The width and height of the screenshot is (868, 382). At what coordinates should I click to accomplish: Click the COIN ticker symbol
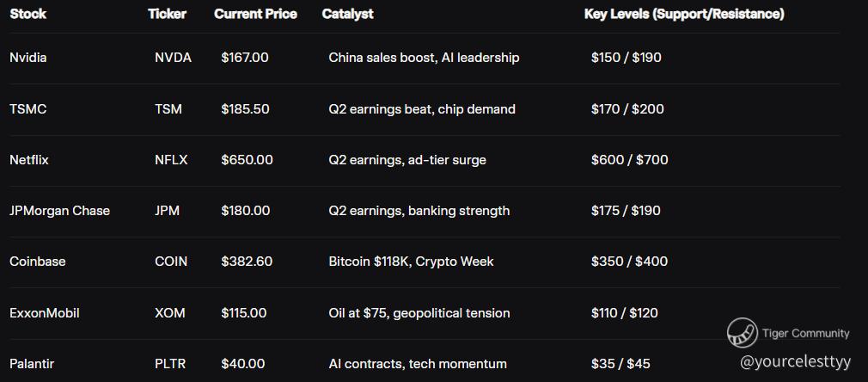171,262
